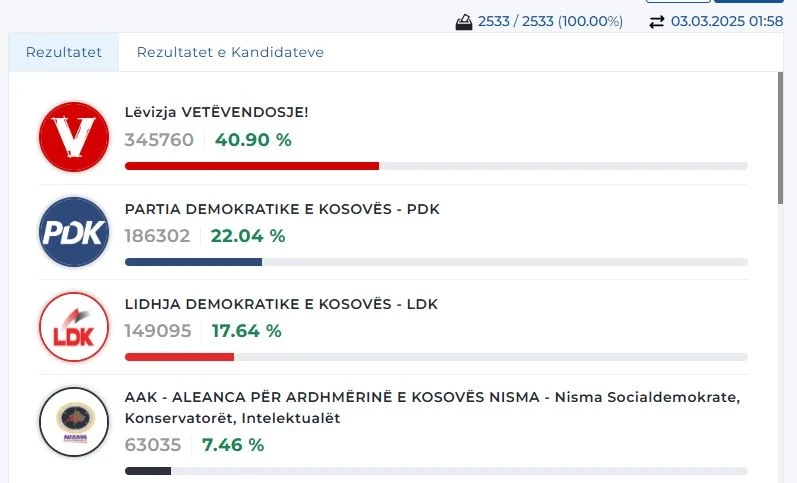The image size is (797, 483).
Task: Click the AAK Nisma dark progress bar
Action: pos(148,470)
